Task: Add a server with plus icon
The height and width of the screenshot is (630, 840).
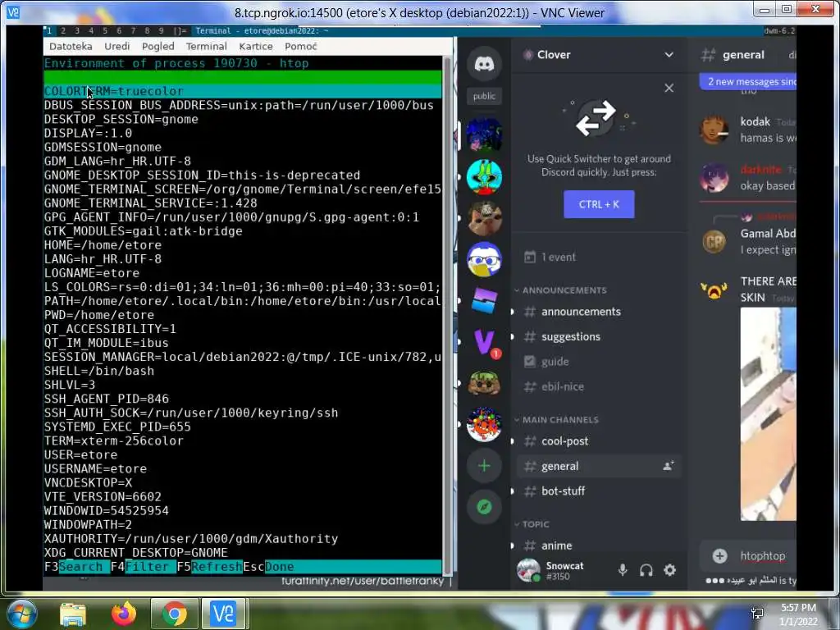Action: (484, 466)
